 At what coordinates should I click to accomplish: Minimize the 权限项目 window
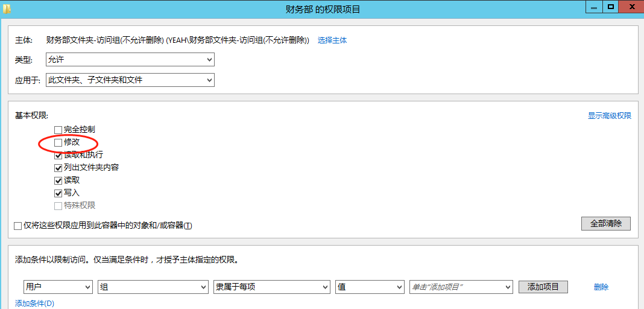click(x=594, y=7)
